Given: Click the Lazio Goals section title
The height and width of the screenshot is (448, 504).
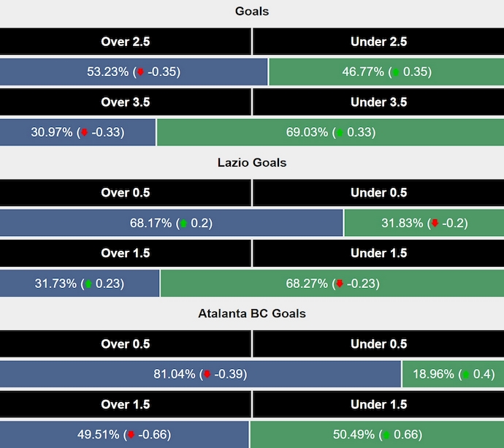Looking at the screenshot, I should [x=252, y=162].
